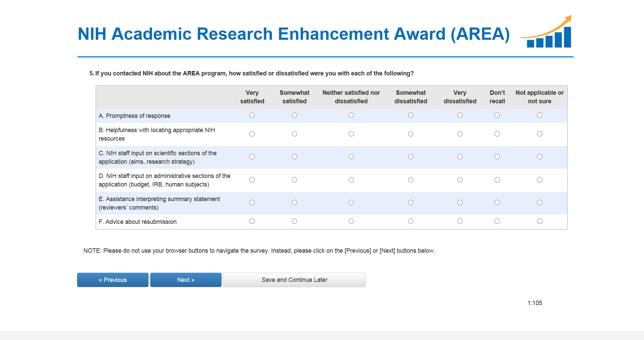Choose Neither satisfied nor dissatisfied for Helpfulness row

pos(351,134)
